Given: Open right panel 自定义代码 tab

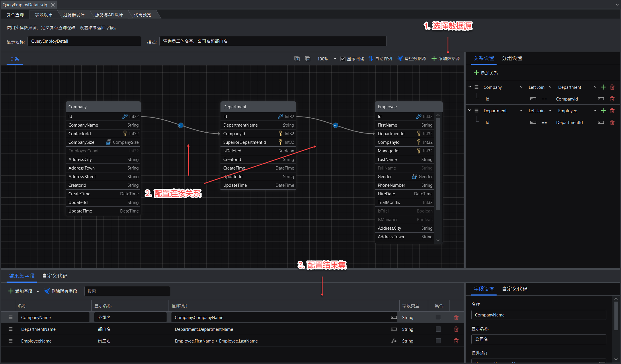Looking at the screenshot, I should click(515, 289).
